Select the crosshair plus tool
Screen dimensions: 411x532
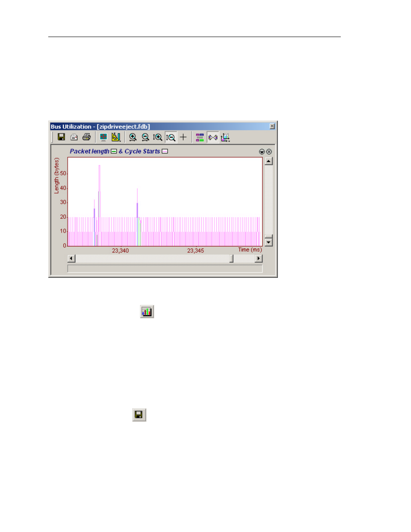[x=183, y=137]
